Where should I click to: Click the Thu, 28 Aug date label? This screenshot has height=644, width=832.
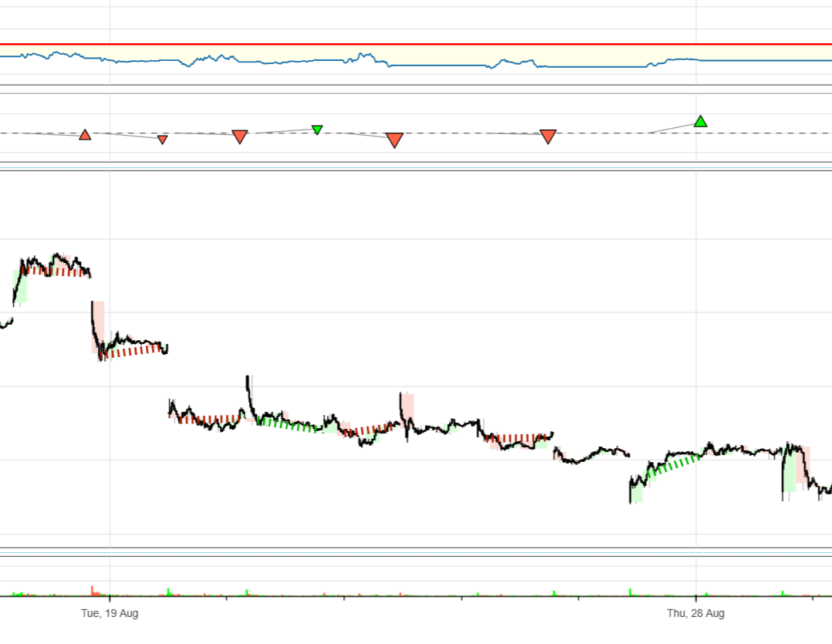coord(696,614)
